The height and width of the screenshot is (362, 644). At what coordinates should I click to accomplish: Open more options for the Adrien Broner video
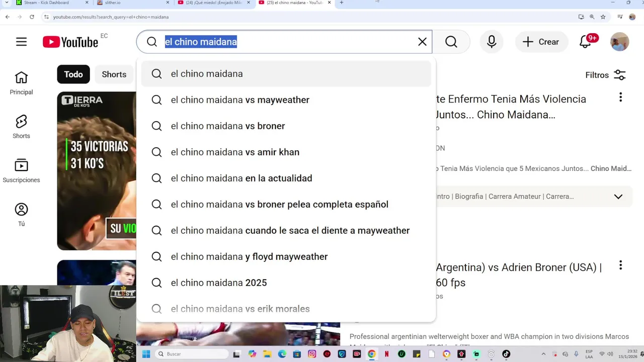620,265
